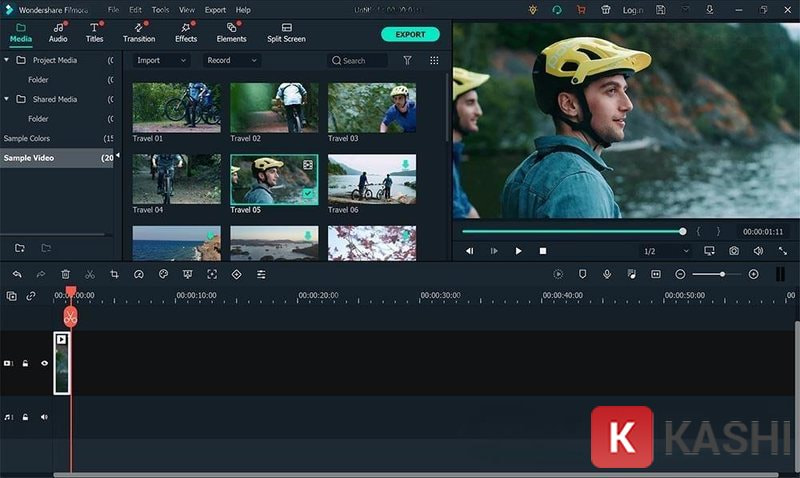Click the media Search field
Viewport: 800px width, 478px height.
(357, 60)
